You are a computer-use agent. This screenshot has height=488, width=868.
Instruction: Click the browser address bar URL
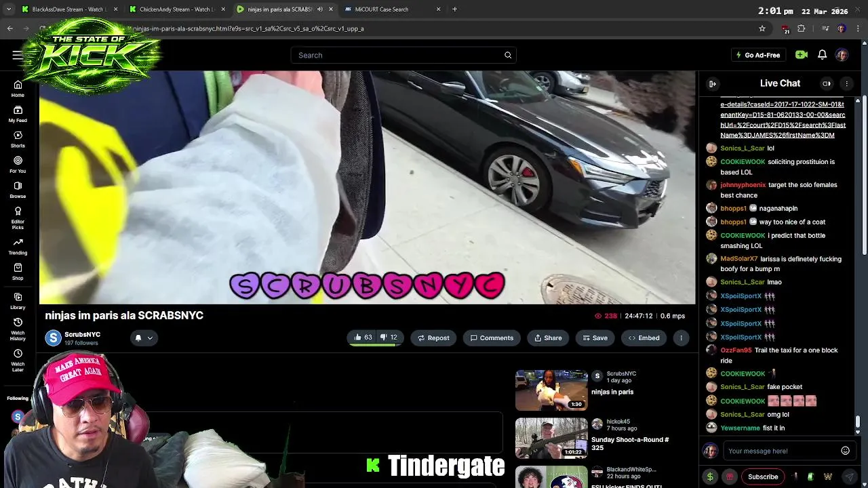point(249,28)
